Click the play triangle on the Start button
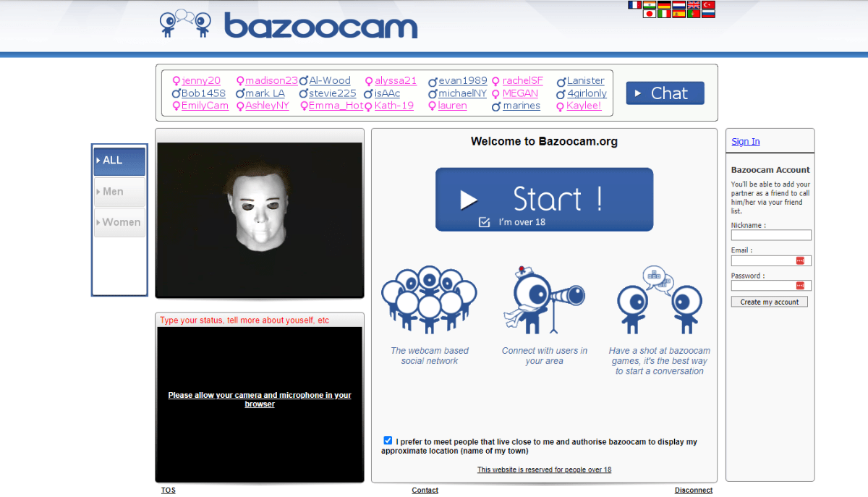 (469, 200)
